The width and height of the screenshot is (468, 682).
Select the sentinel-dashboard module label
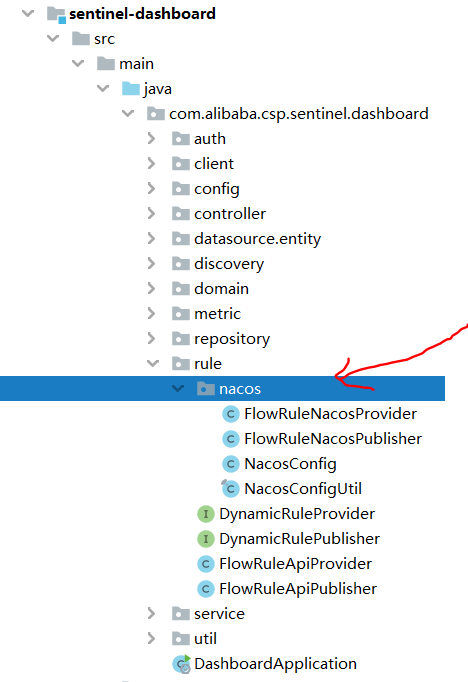(x=142, y=14)
